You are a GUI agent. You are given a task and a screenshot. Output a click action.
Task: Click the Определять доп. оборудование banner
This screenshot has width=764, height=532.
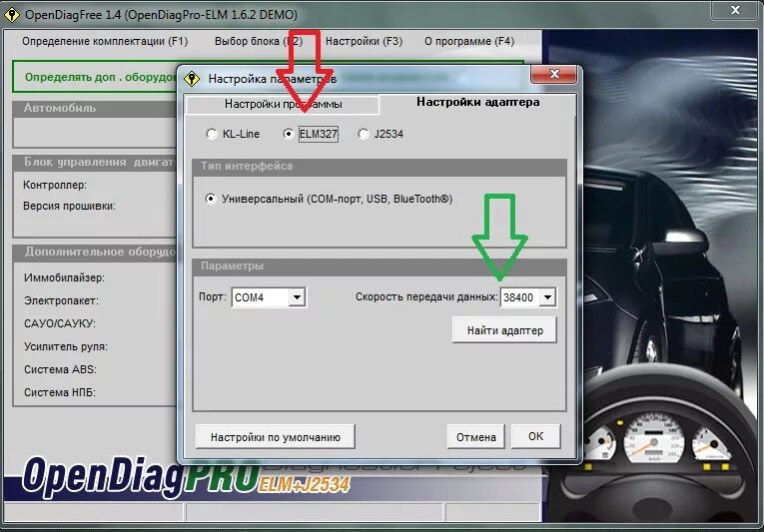(95, 77)
